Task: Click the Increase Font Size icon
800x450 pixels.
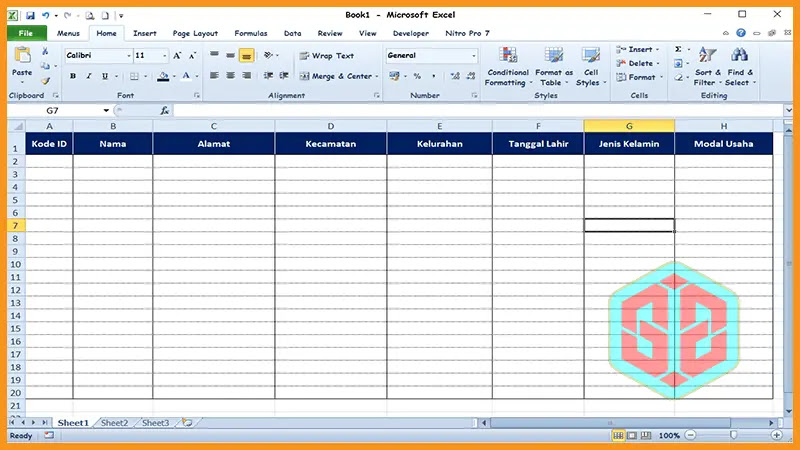Action: click(177, 55)
